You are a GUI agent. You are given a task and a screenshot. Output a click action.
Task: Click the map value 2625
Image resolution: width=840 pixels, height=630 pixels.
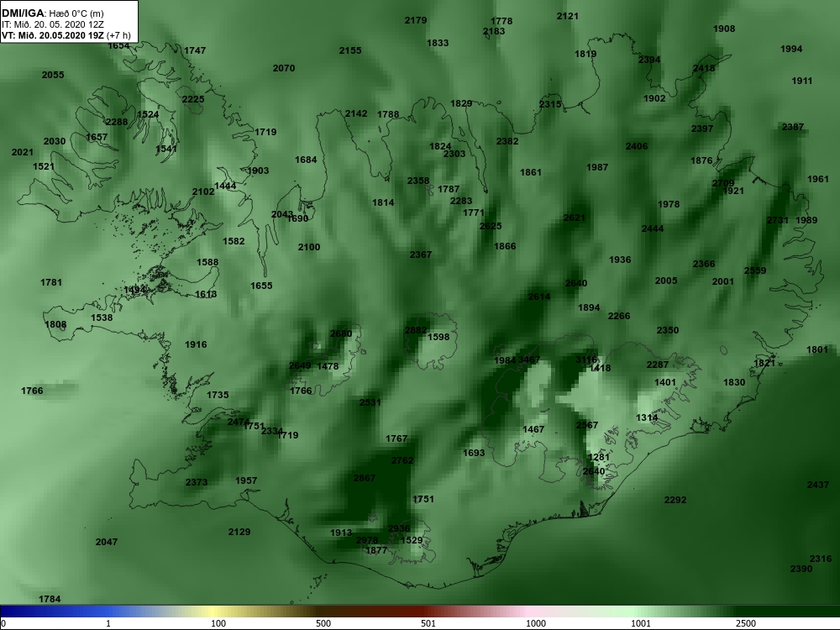[491, 226]
